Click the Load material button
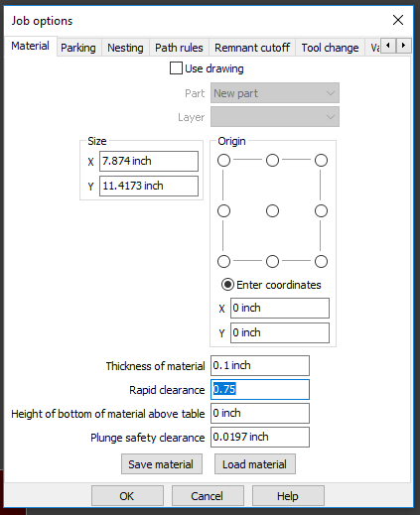This screenshot has width=420, height=515. 255,464
